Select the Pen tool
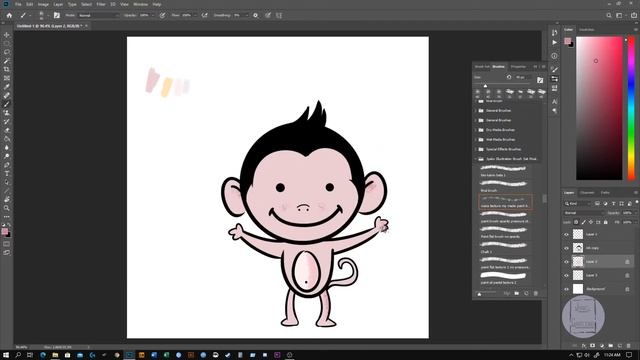 click(x=7, y=165)
